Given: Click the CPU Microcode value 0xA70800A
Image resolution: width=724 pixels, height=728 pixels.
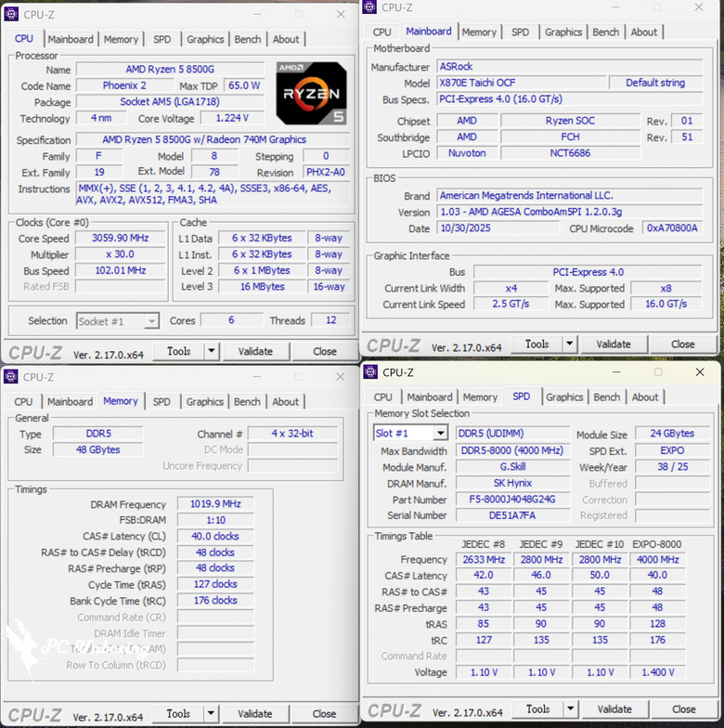Looking at the screenshot, I should click(x=672, y=228).
